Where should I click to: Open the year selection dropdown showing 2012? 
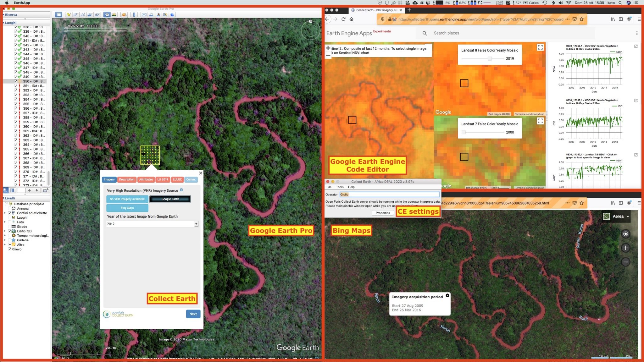click(196, 224)
